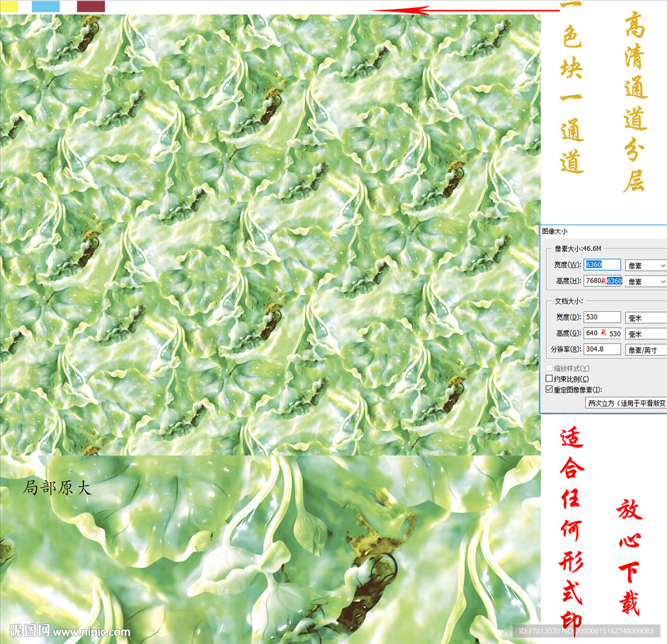Open the 像素 unit dropdown beside 宽度(W)
Image resolution: width=667 pixels, height=644 pixels.
646,266
